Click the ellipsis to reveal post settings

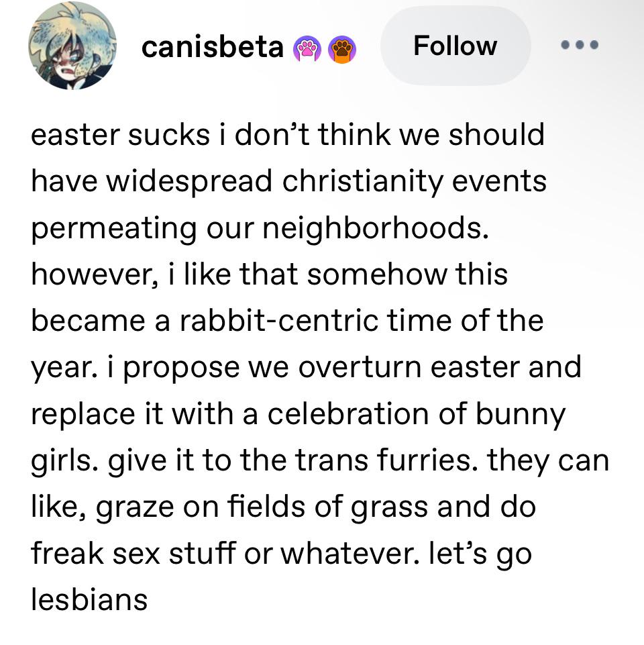pos(578,46)
